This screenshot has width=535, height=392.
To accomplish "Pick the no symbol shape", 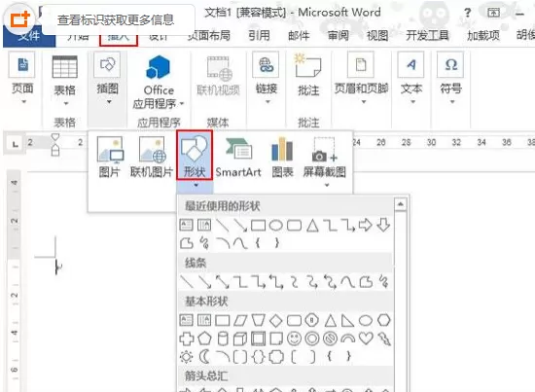I will click(x=330, y=339).
